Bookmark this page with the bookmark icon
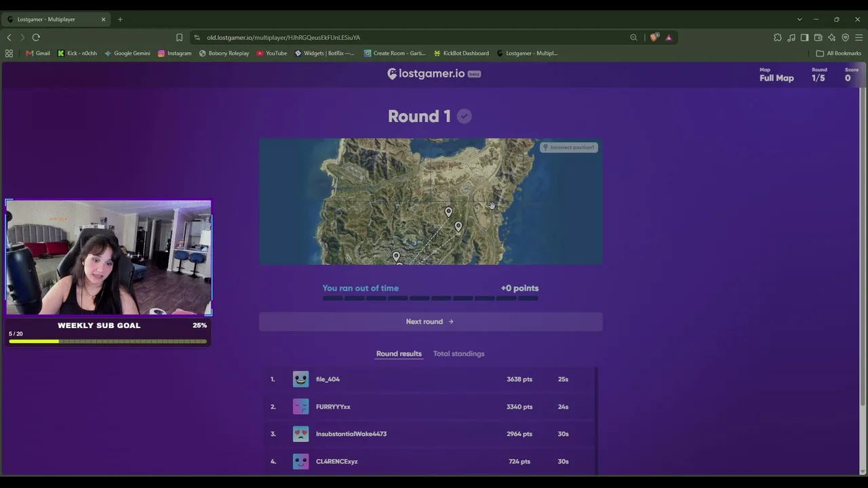 point(179,37)
